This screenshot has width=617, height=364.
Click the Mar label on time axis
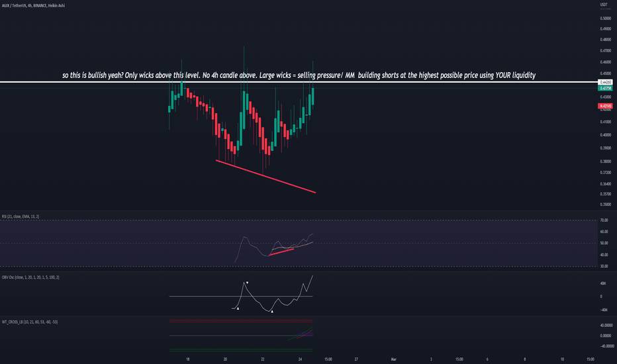pos(393,359)
